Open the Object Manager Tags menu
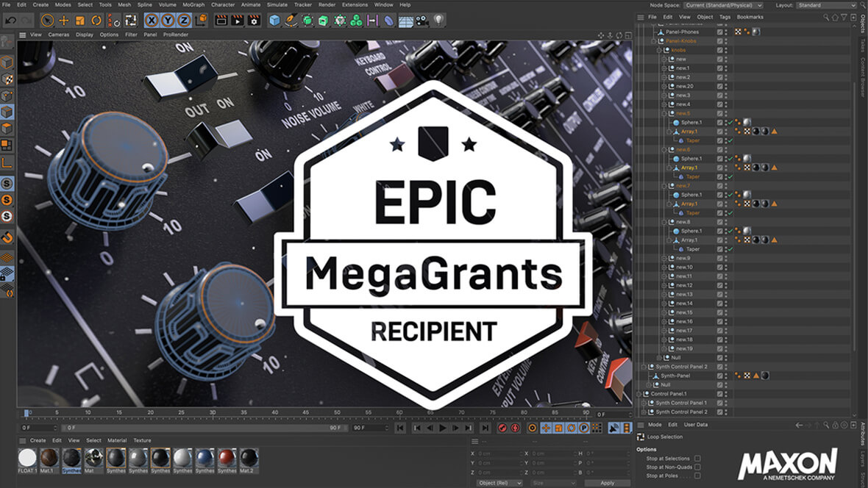The image size is (868, 488). [x=725, y=17]
